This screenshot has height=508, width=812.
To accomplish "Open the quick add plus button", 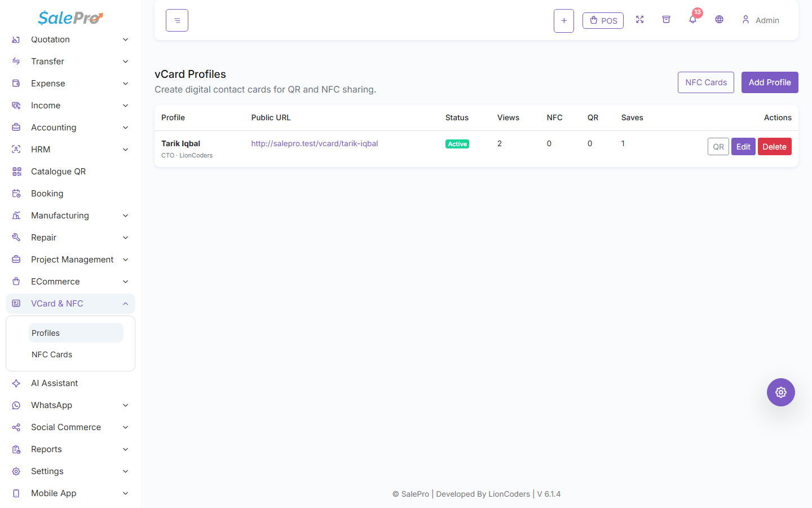I will [x=564, y=21].
